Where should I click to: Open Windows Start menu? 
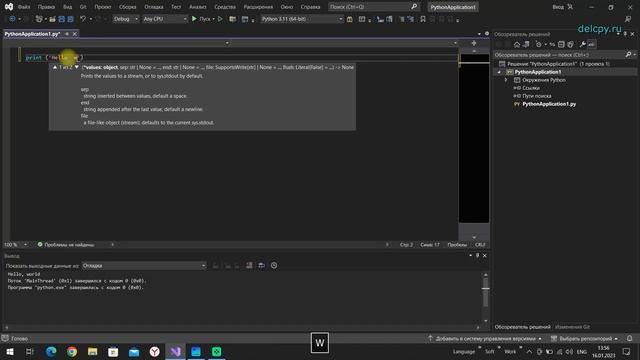9,351
